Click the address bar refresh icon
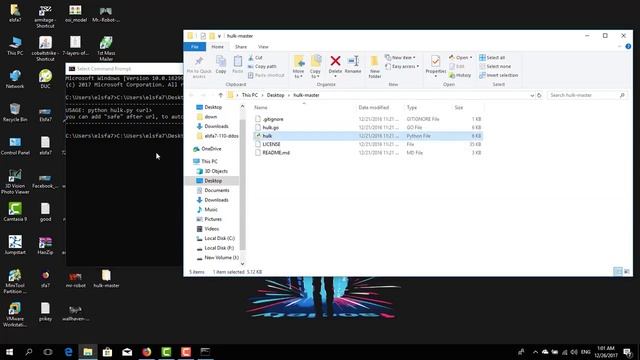The width and height of the screenshot is (640, 360). (x=539, y=95)
